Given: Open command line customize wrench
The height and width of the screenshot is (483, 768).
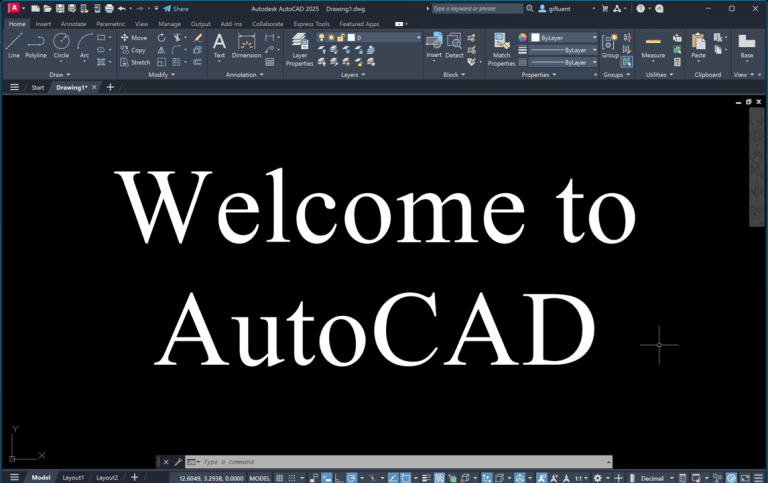Looking at the screenshot, I should 178,461.
